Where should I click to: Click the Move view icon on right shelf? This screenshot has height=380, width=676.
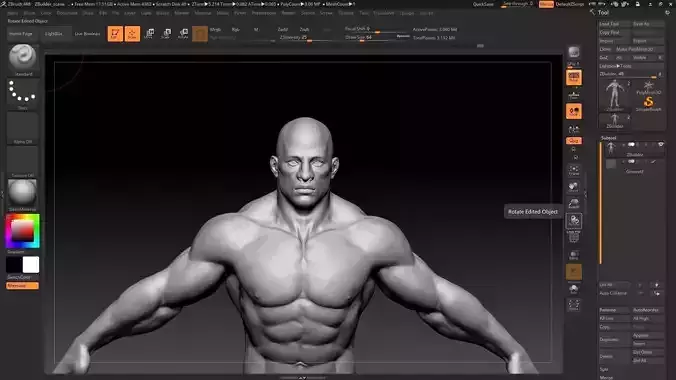click(574, 187)
